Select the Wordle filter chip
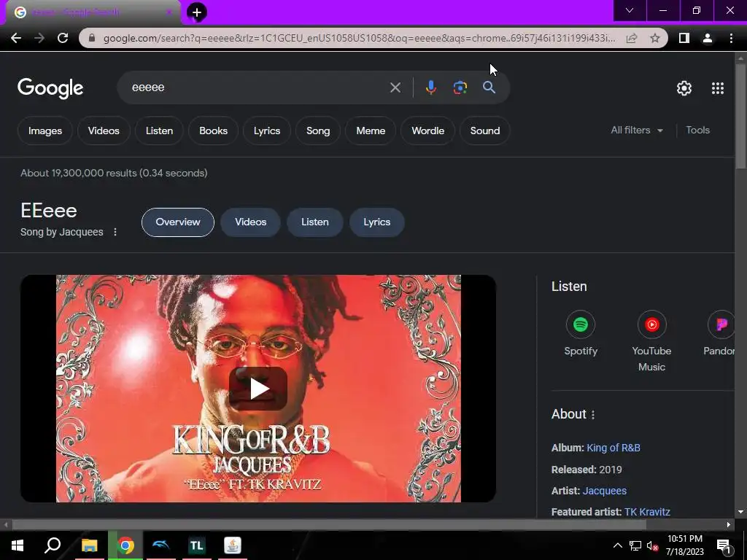The width and height of the screenshot is (747, 560). [x=427, y=131]
